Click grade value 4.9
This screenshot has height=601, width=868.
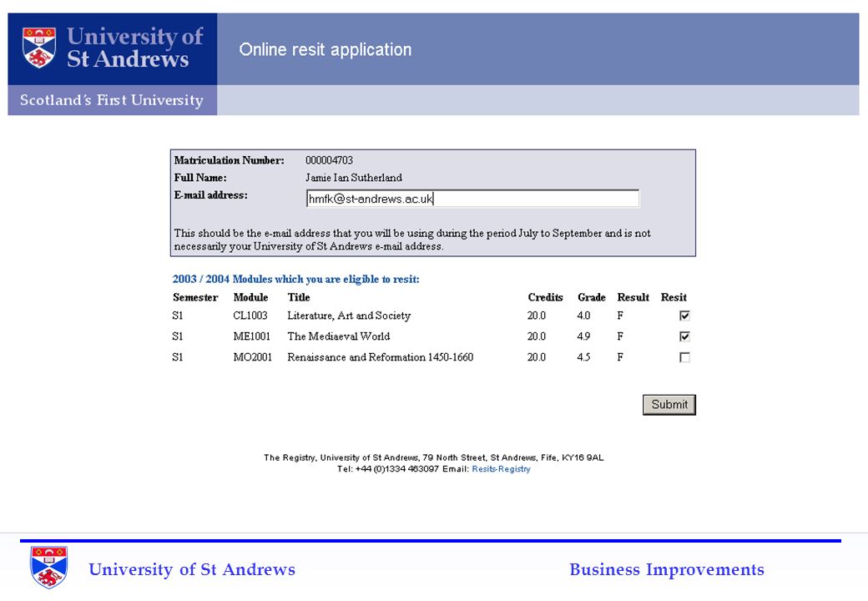tap(583, 336)
